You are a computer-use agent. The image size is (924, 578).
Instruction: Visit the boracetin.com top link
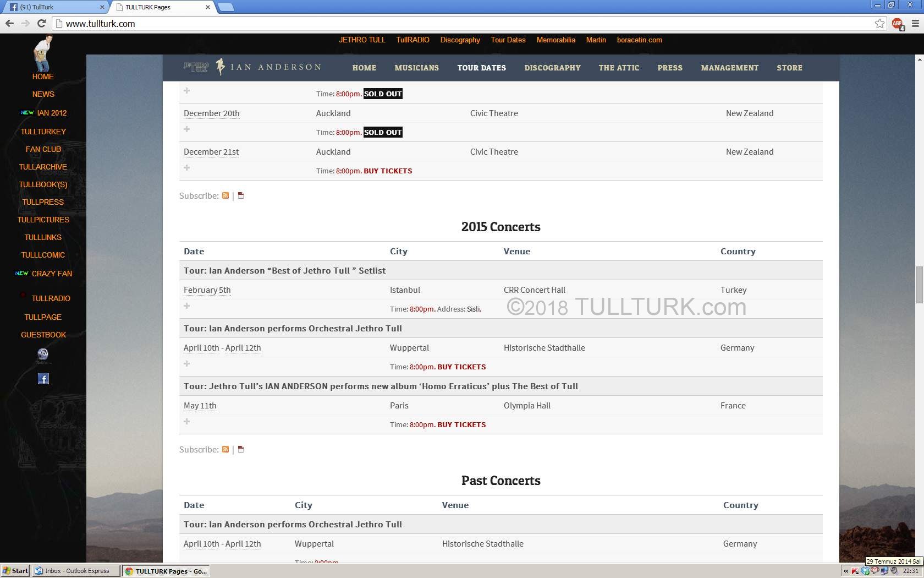click(639, 40)
